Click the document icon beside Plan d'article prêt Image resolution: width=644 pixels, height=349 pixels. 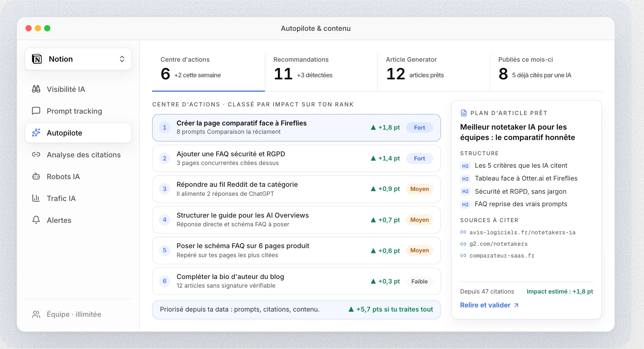(x=464, y=113)
